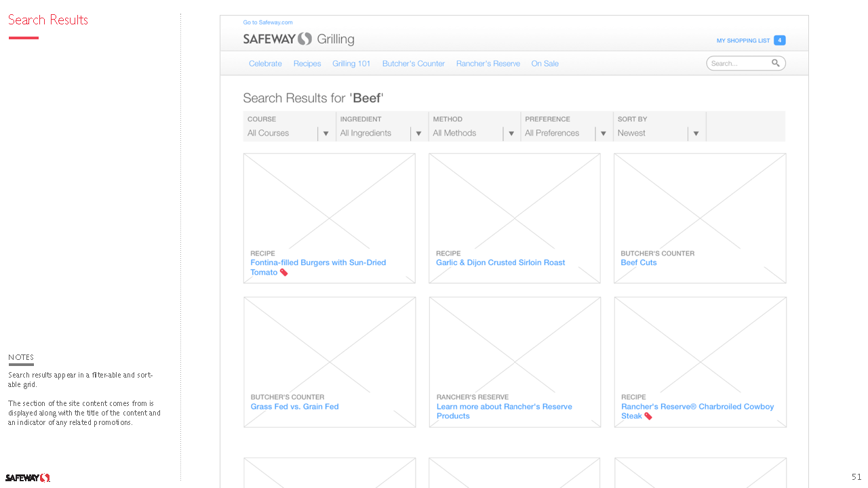Image resolution: width=868 pixels, height=488 pixels.
Task: Open Grass Fed vs. Grain Fed link
Action: pyautogui.click(x=294, y=407)
